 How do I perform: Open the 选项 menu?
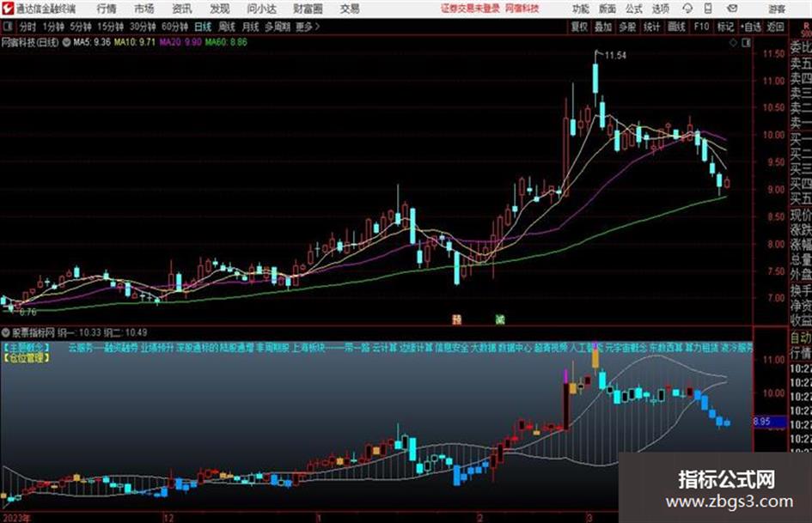[x=660, y=9]
